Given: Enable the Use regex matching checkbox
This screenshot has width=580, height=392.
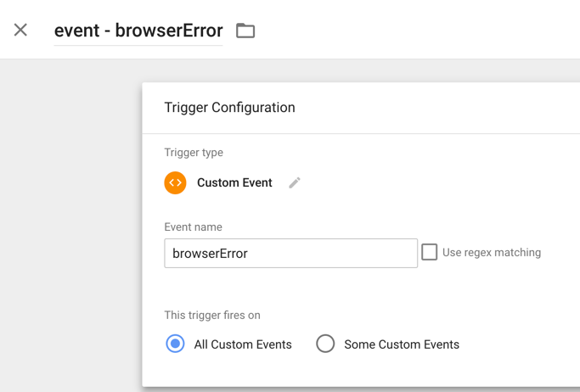Looking at the screenshot, I should (429, 252).
